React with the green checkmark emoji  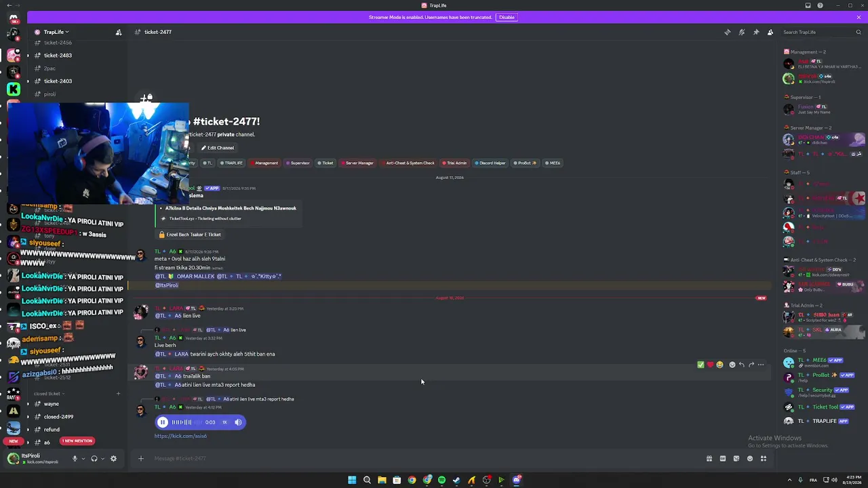pyautogui.click(x=701, y=365)
